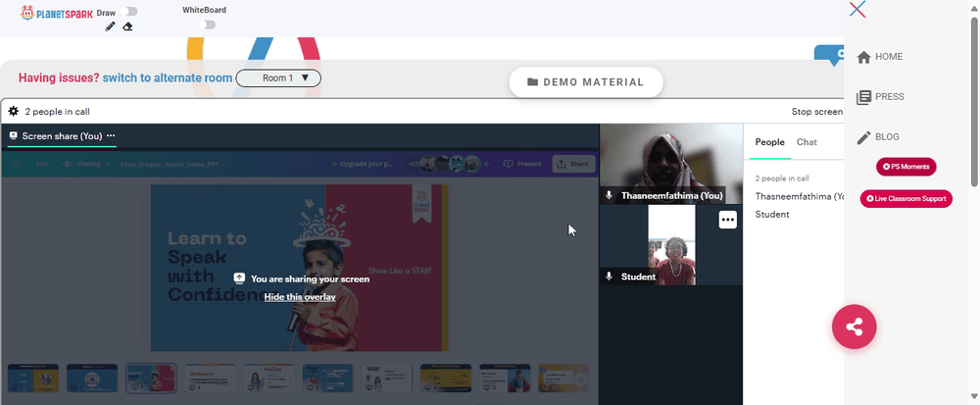
Task: Select the Screen share (You) tab
Action: [x=61, y=135]
